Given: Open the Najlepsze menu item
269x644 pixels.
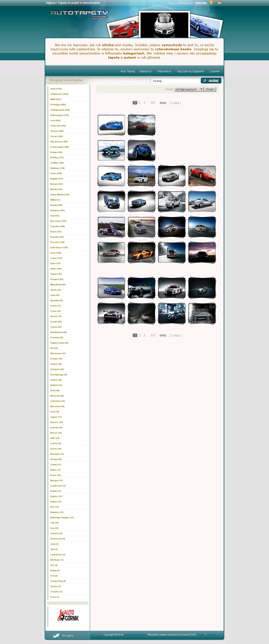Looking at the screenshot, I should pos(145,71).
